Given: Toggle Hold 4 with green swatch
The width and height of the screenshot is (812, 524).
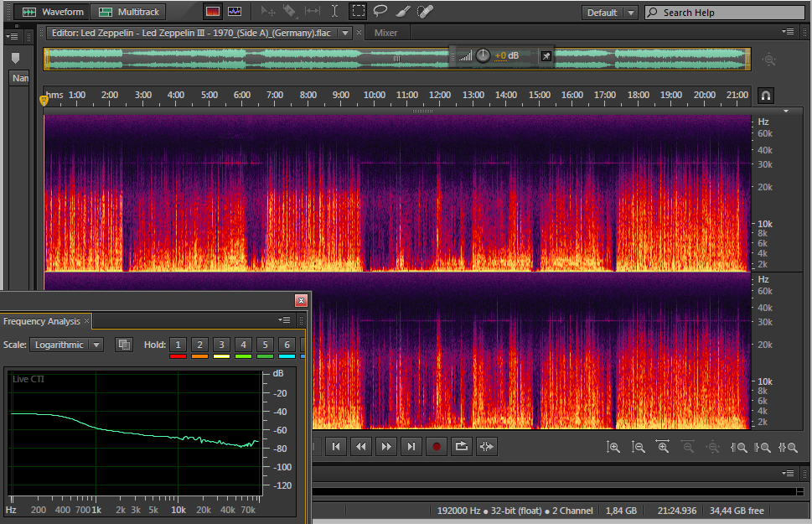Looking at the screenshot, I should click(x=243, y=345).
